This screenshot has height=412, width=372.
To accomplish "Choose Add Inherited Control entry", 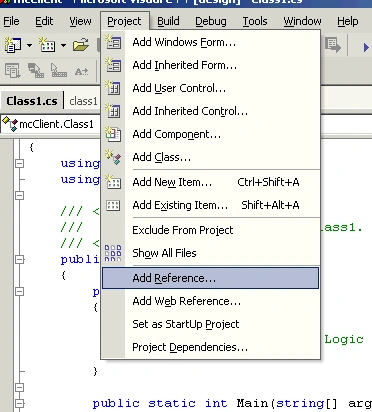I will click(211, 111).
